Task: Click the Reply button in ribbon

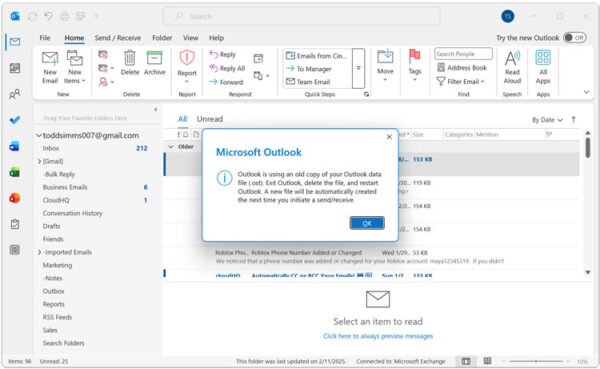Action: tap(222, 54)
